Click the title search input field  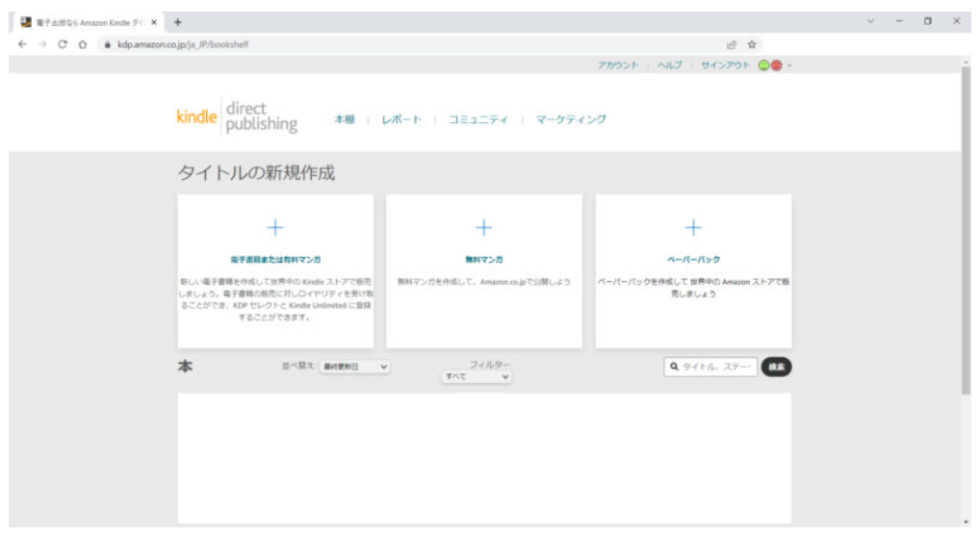pyautogui.click(x=710, y=367)
